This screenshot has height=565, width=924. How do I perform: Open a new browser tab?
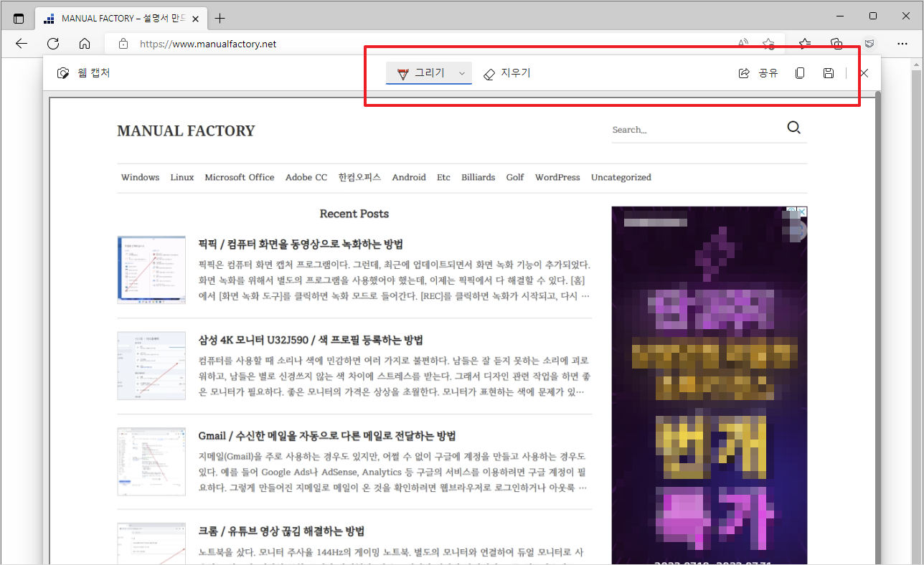pos(220,18)
